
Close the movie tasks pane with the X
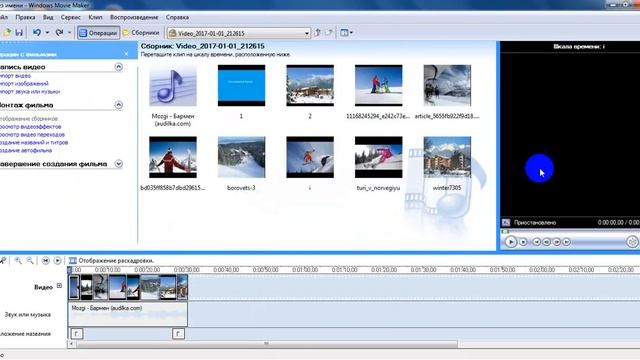click(x=126, y=54)
